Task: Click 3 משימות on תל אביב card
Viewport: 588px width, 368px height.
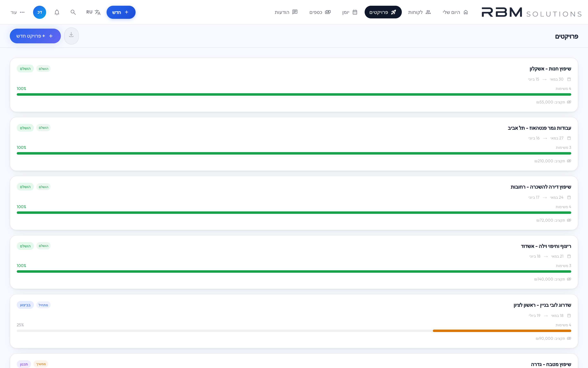Action: click(563, 147)
